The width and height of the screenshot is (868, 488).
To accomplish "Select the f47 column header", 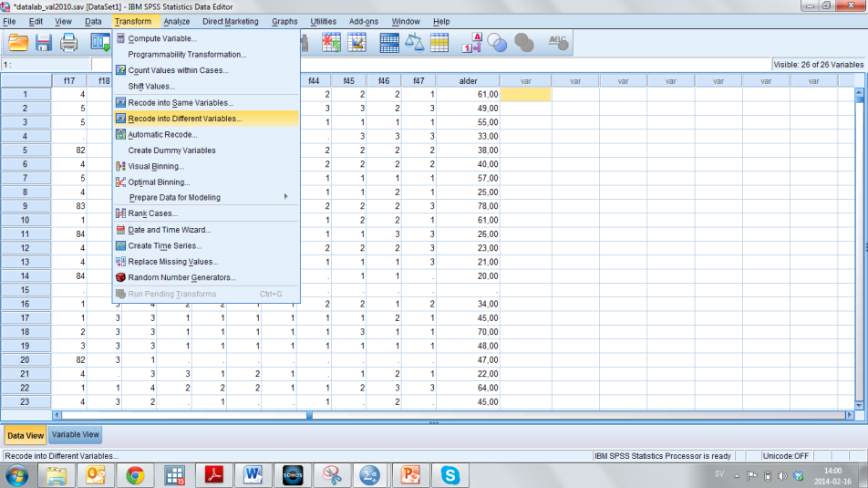I will point(418,81).
